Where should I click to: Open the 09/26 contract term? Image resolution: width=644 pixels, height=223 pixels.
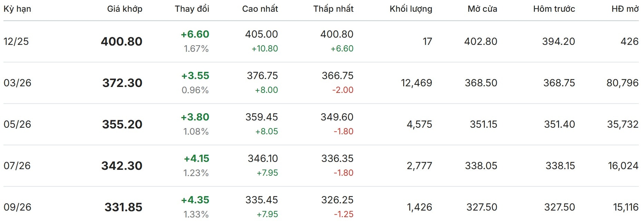[17, 207]
